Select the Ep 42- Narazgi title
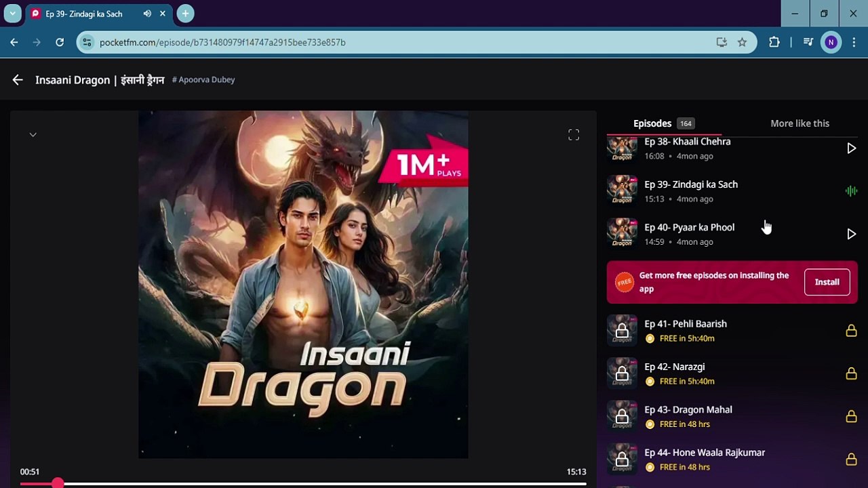This screenshot has height=488, width=868. coord(675,367)
